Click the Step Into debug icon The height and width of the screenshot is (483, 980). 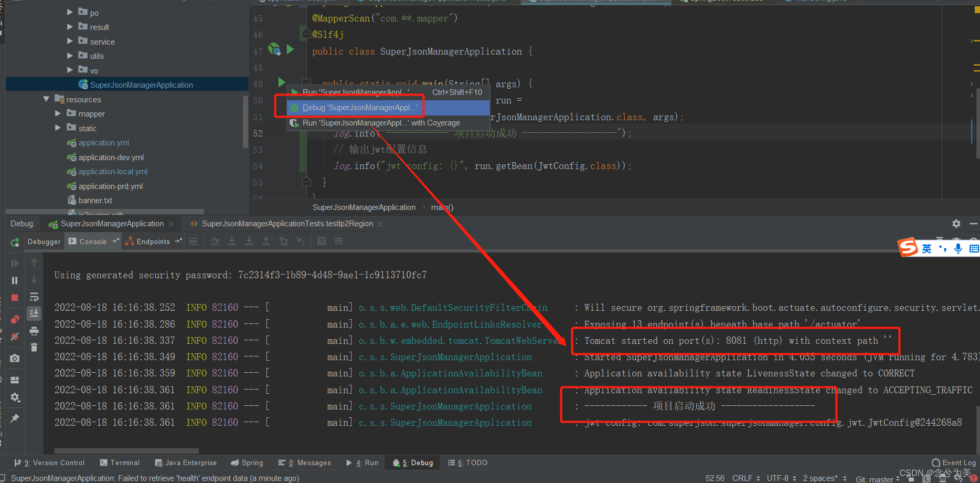click(x=232, y=241)
